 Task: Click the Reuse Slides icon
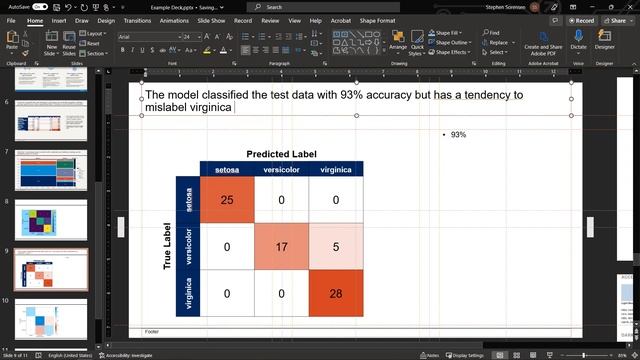(x=69, y=38)
